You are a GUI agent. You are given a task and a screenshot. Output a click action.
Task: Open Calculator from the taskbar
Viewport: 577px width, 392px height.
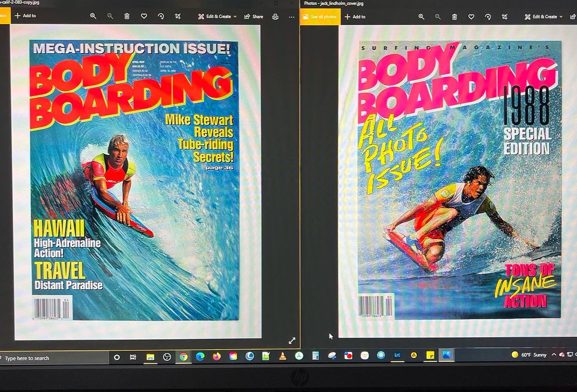pos(315,356)
